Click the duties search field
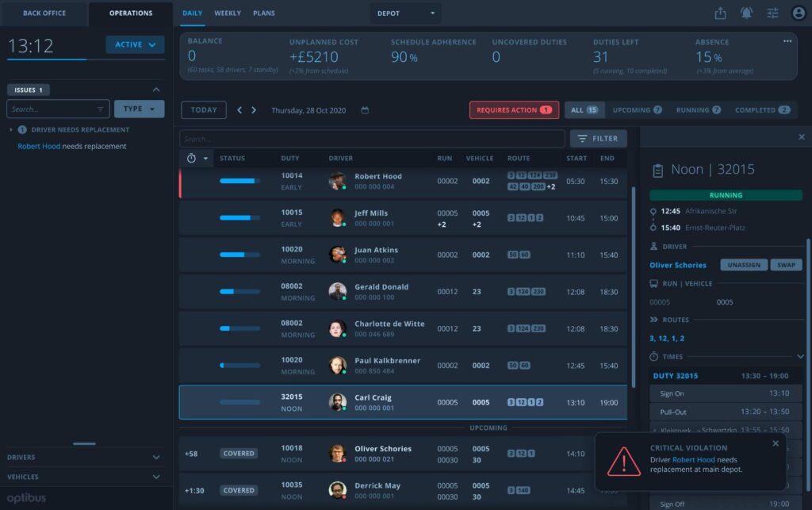812x510 pixels. (x=372, y=139)
